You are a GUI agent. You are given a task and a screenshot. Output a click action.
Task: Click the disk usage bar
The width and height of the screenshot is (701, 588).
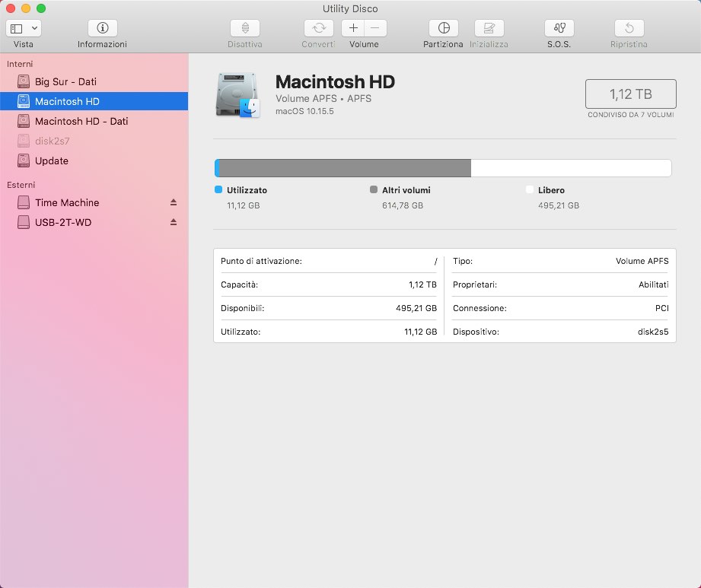(443, 168)
